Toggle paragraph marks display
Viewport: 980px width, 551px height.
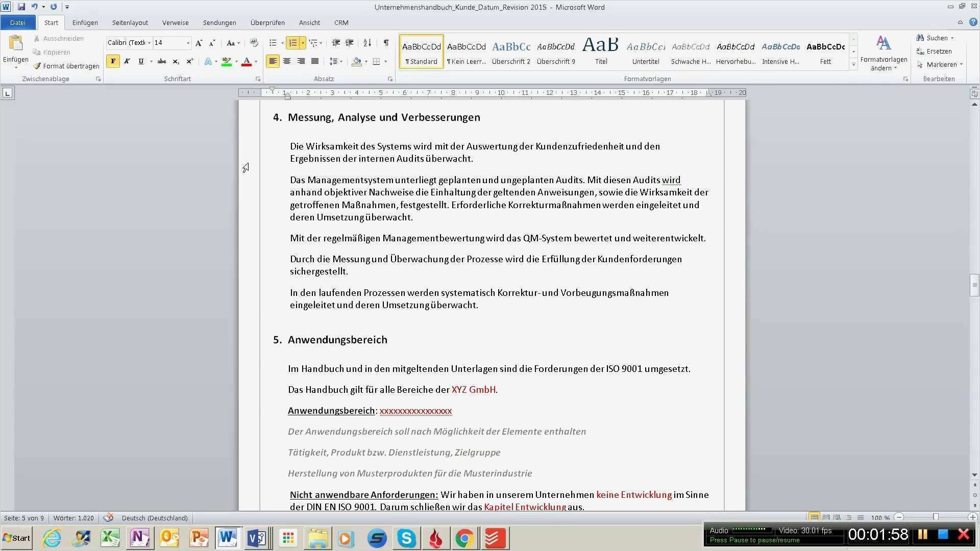[385, 43]
